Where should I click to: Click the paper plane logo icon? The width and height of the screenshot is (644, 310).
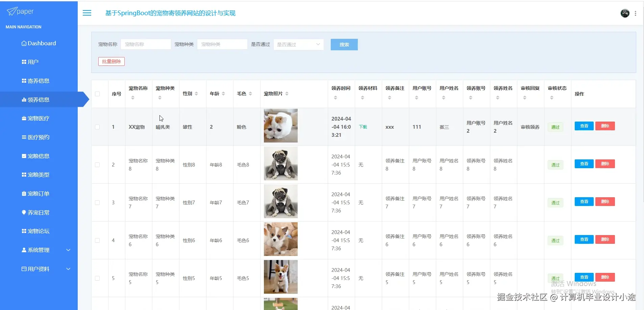(11, 11)
